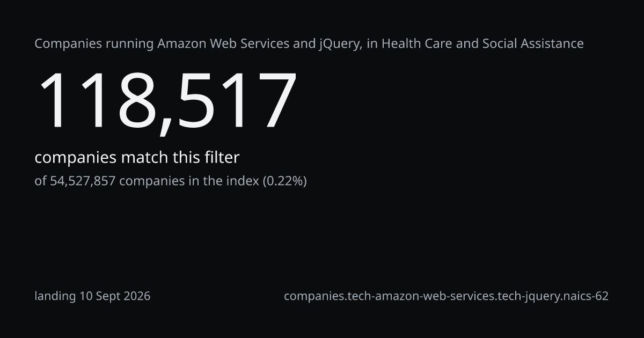Click the 'companies match this filter' label
Image resolution: width=644 pixels, height=338 pixels.
137,158
